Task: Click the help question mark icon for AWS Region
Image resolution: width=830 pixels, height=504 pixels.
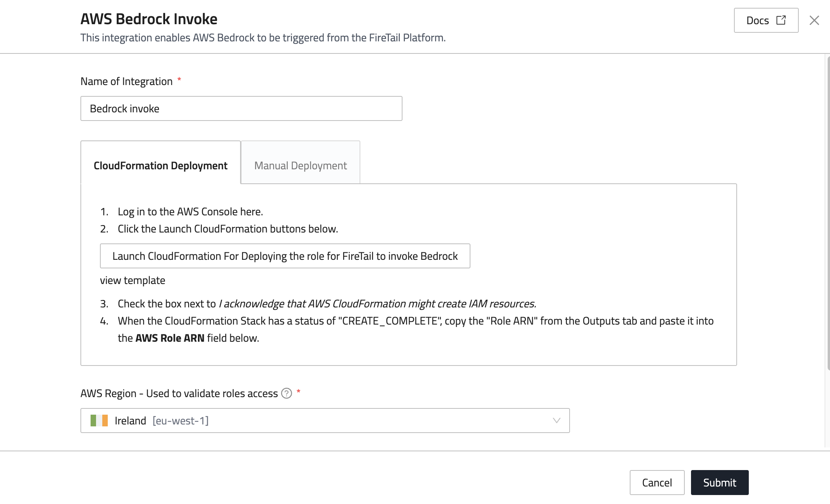Action: click(287, 393)
